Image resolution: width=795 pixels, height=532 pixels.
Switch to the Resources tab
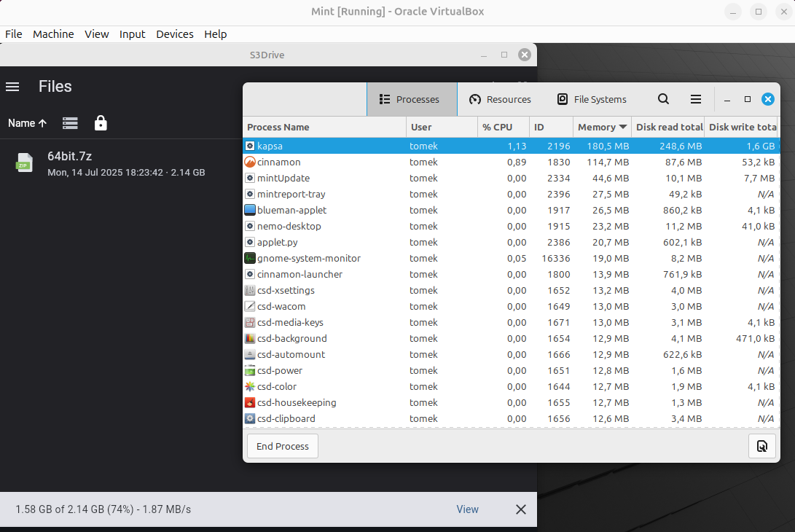tap(500, 99)
